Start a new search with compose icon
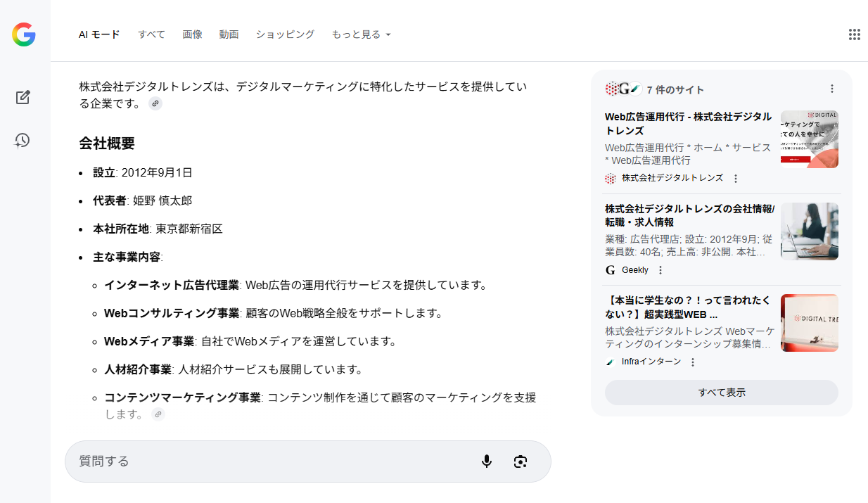 tap(23, 98)
